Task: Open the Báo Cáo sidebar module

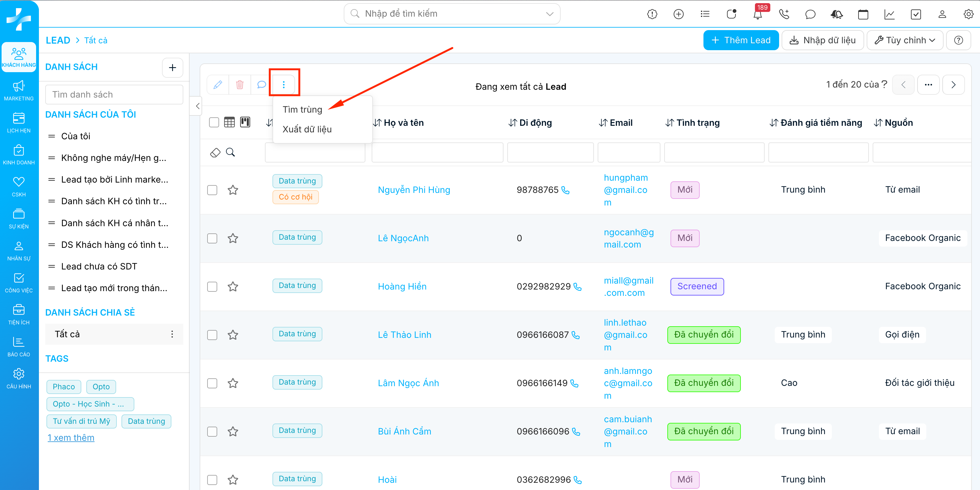Action: [x=19, y=346]
